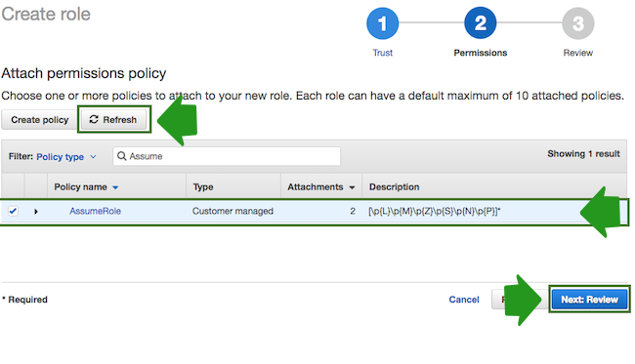
Task: Click the Permissions step label
Action: click(481, 53)
